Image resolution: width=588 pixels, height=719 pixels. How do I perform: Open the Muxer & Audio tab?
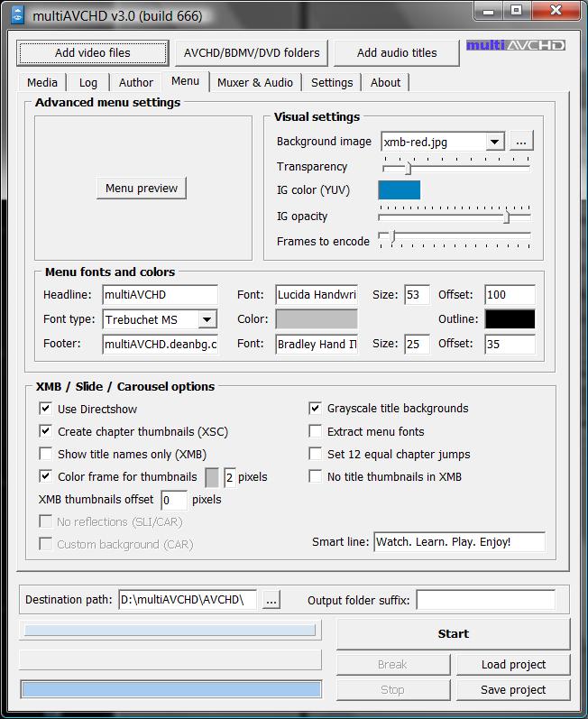pyautogui.click(x=255, y=82)
